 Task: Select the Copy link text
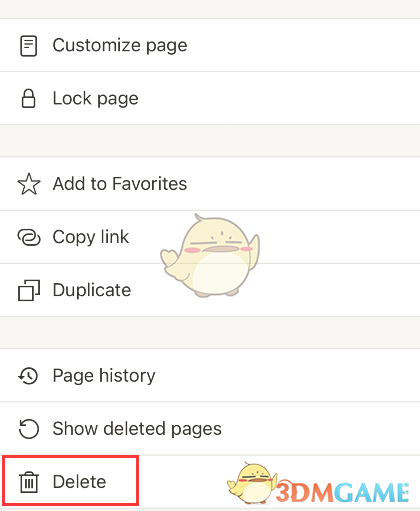[91, 237]
